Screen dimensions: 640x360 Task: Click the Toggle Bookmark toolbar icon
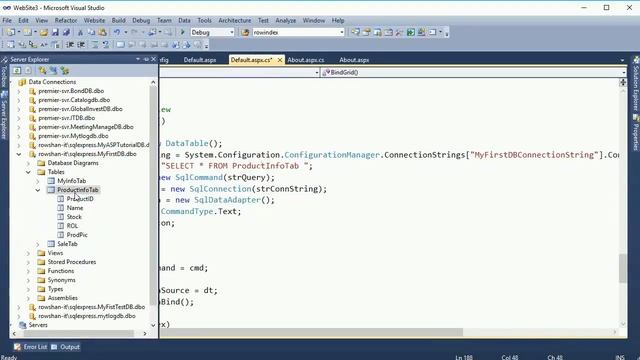point(120,44)
